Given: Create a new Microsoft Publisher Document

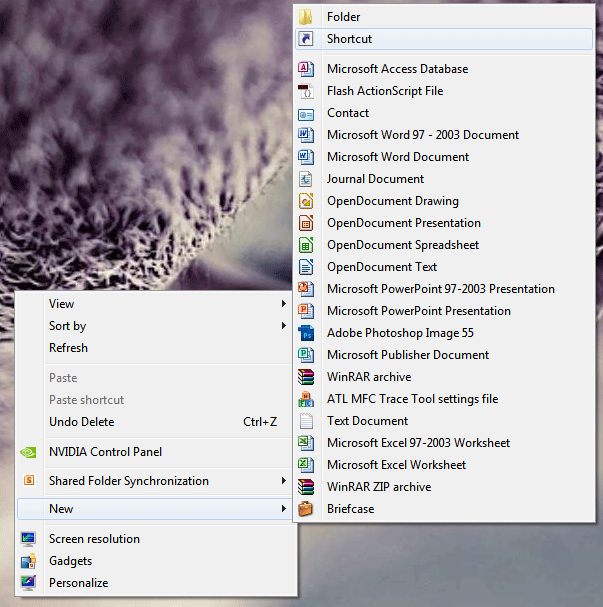Looking at the screenshot, I should click(444, 355).
